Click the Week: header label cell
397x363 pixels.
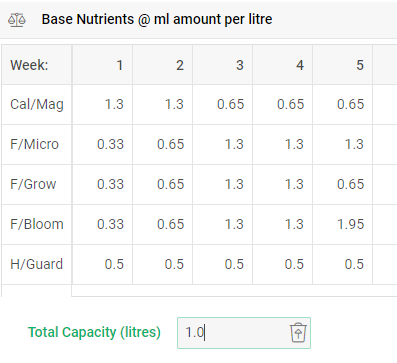point(37,65)
